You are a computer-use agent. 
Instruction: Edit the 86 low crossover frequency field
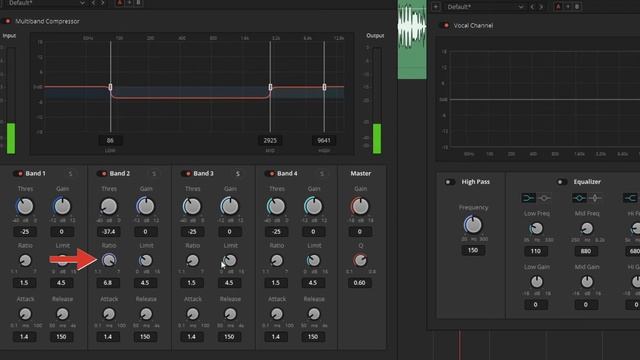point(110,140)
